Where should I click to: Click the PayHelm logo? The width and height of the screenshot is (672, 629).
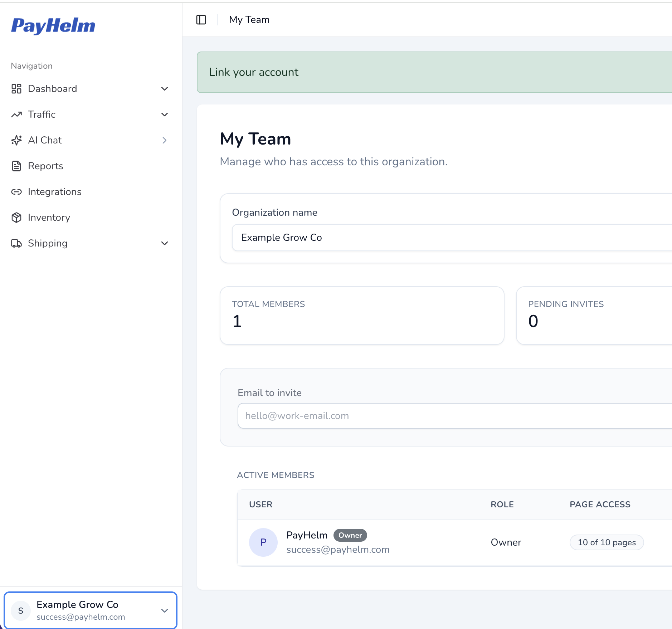pyautogui.click(x=53, y=26)
